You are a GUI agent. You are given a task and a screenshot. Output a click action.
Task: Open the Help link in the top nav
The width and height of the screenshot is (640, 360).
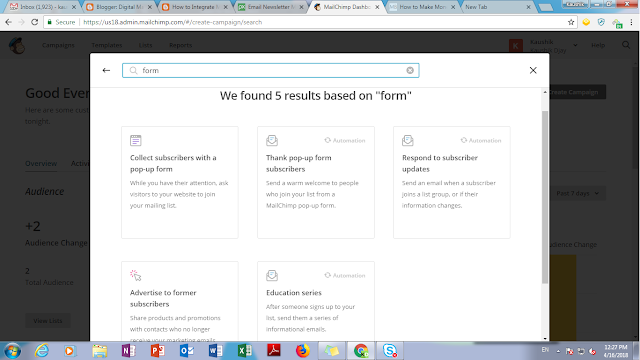pyautogui.click(x=598, y=45)
